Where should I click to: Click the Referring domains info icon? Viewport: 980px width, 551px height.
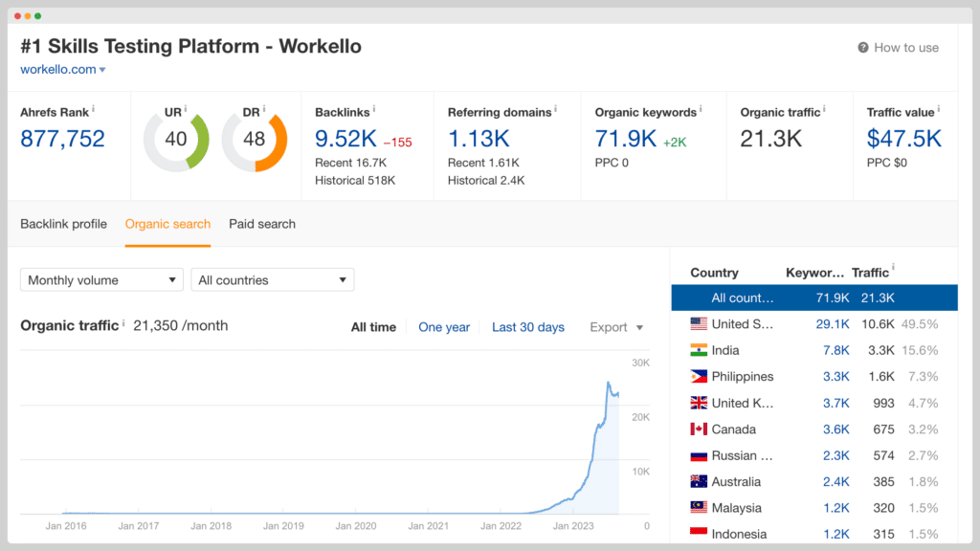click(556, 109)
